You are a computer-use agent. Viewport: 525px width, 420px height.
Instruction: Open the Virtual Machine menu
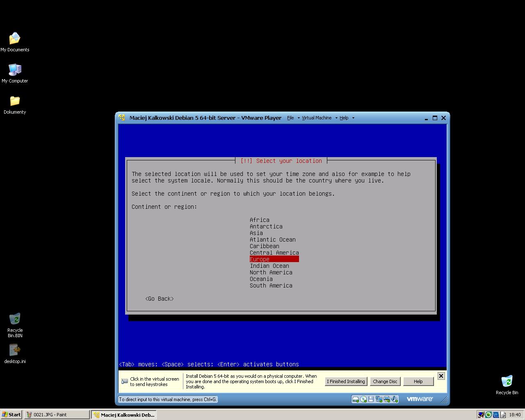tap(319, 118)
